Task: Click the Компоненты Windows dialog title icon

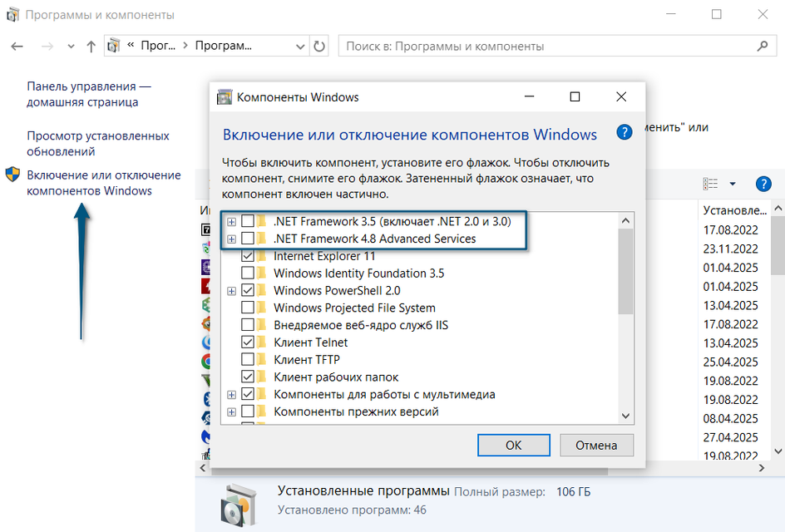Action: click(x=225, y=96)
